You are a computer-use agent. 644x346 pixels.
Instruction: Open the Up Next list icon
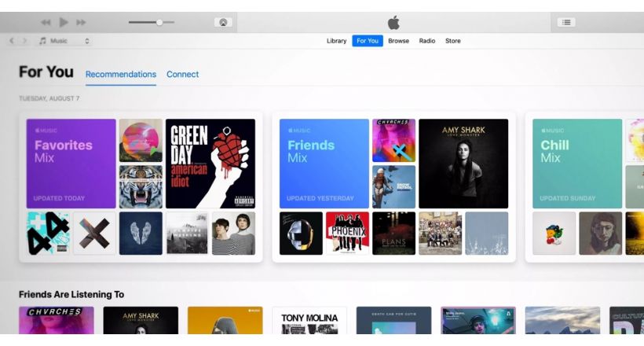click(x=566, y=22)
